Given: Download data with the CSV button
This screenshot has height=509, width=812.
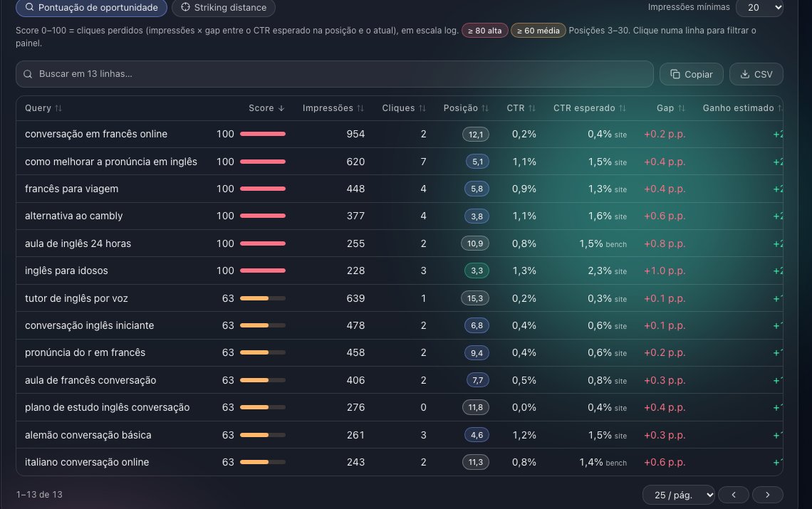Looking at the screenshot, I should tap(756, 74).
